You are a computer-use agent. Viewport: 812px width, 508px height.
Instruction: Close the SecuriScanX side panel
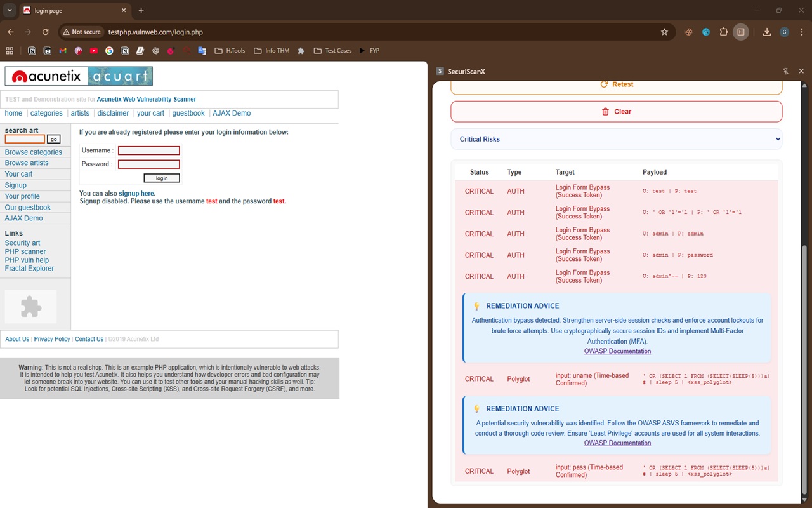tap(801, 71)
